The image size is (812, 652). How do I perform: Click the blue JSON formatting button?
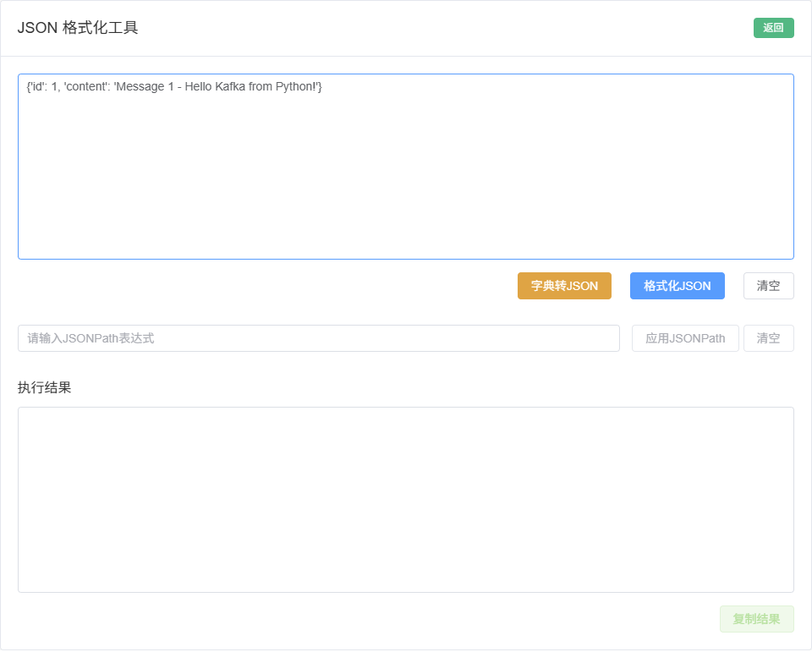tap(677, 286)
